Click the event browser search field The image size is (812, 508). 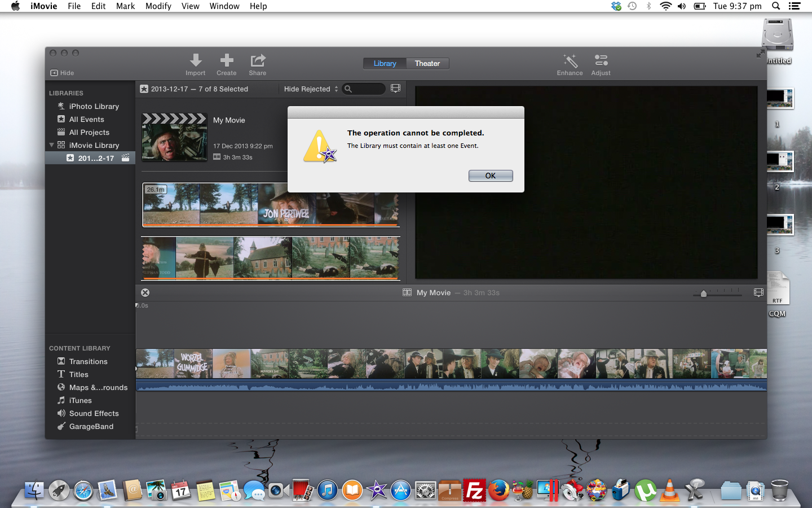tap(364, 89)
